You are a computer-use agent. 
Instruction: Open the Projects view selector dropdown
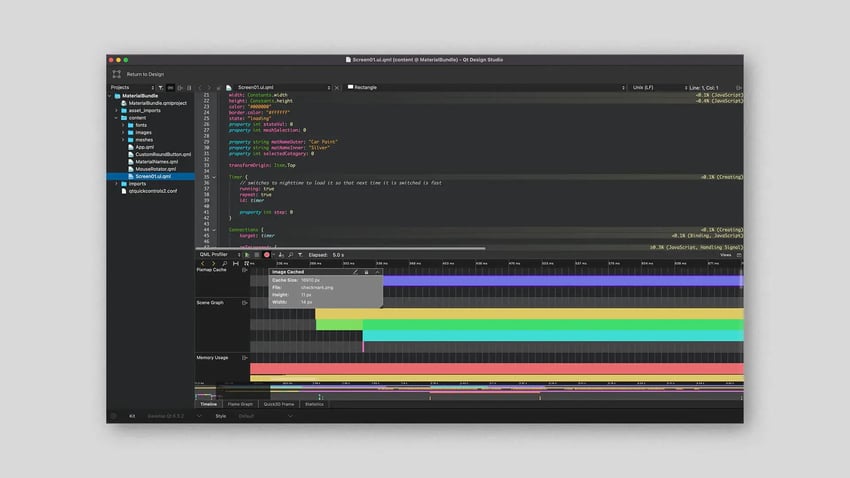pyautogui.click(x=132, y=87)
